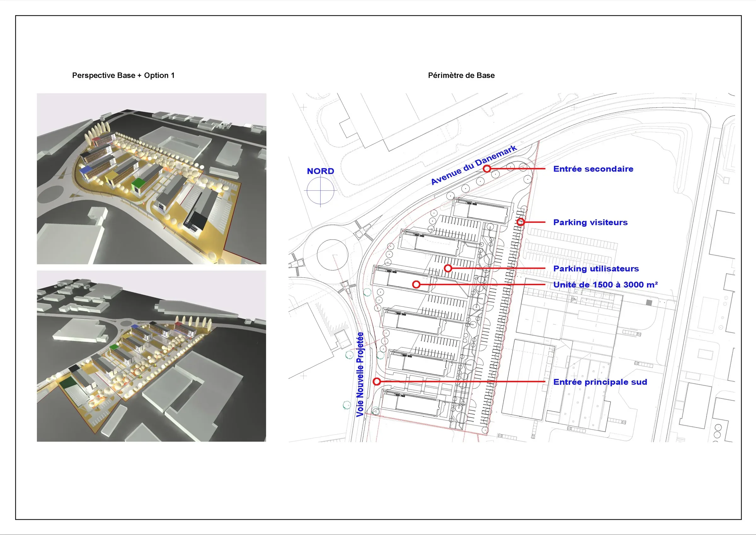This screenshot has height=535, width=756.
Task: Click the 'Entrée principale sud' label
Action: point(600,382)
